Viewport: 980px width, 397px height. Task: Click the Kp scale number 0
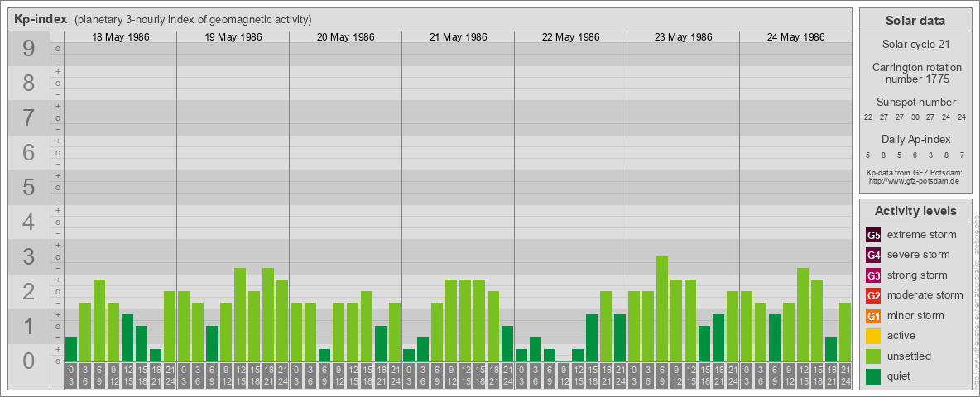tap(29, 361)
